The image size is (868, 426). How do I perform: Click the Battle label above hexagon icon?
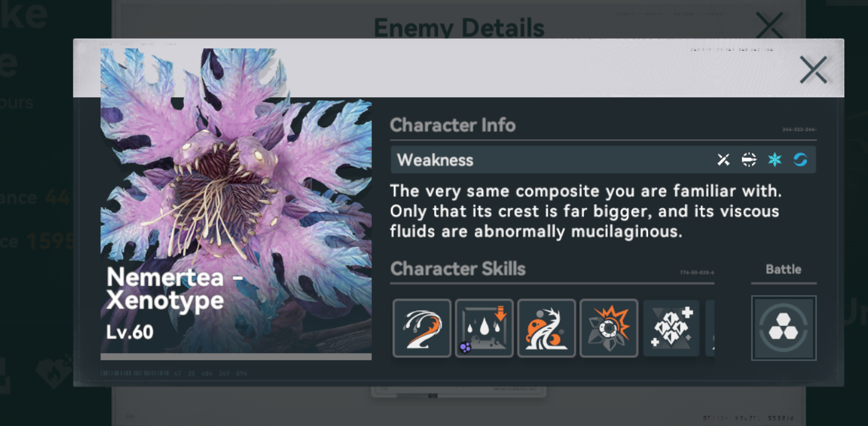click(784, 270)
